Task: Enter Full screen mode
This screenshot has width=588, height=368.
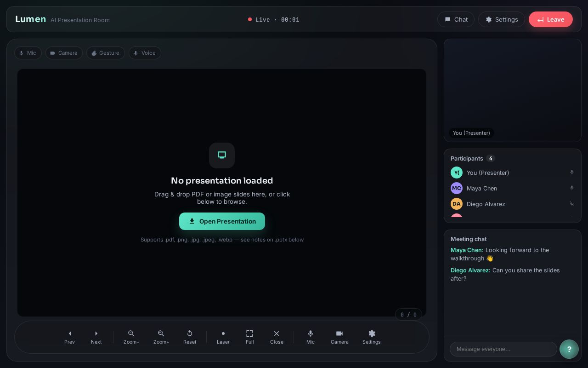Action: [250, 337]
